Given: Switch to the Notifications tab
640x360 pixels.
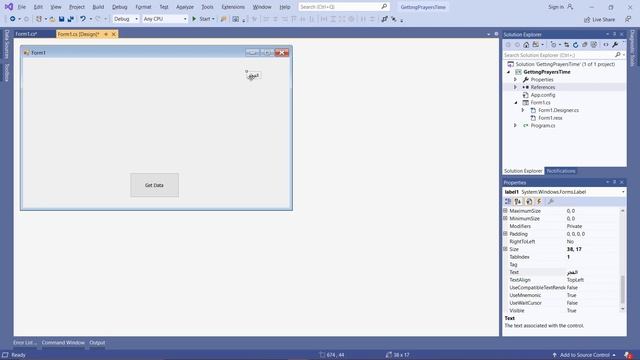Looking at the screenshot, I should point(561,171).
